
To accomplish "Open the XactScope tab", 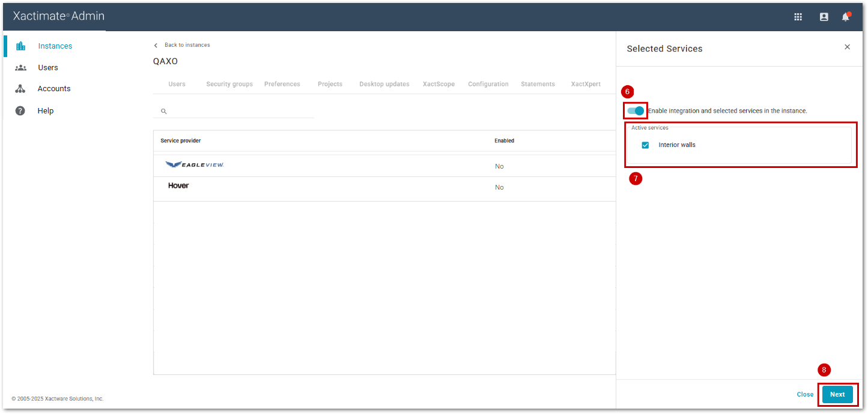I will (x=439, y=85).
